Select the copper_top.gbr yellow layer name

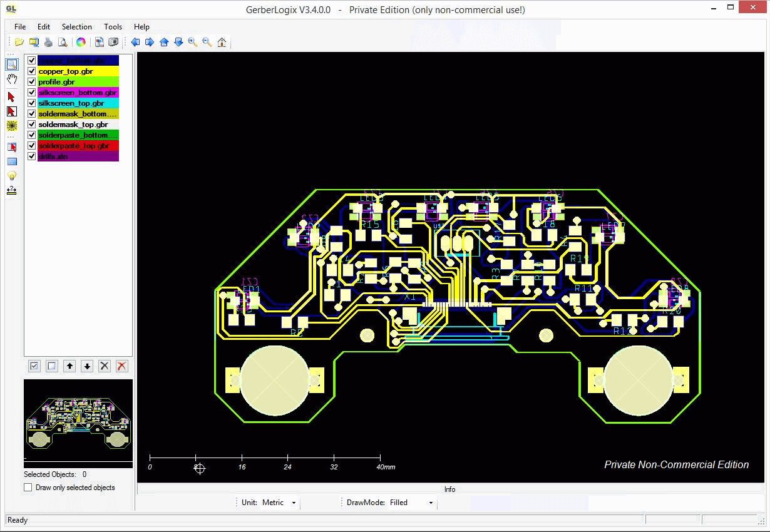78,71
